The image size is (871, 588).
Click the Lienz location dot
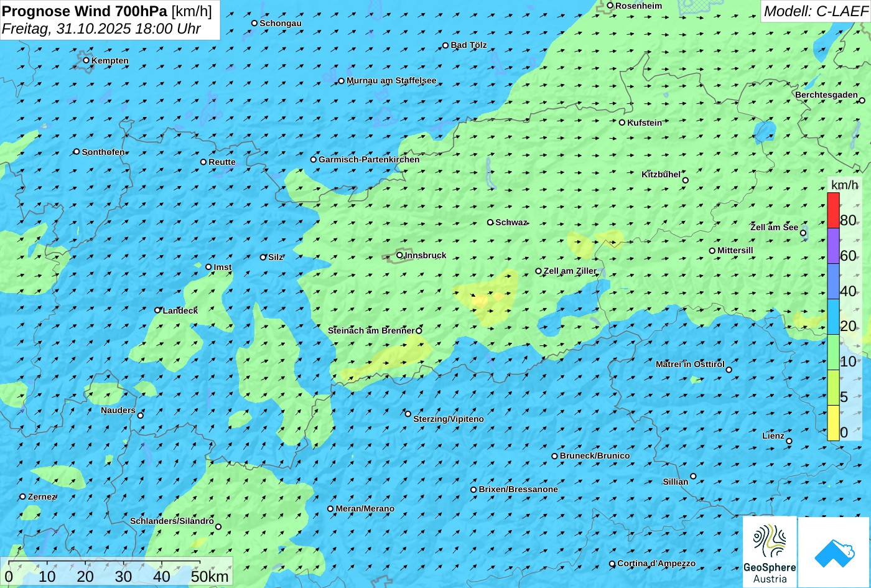click(789, 441)
